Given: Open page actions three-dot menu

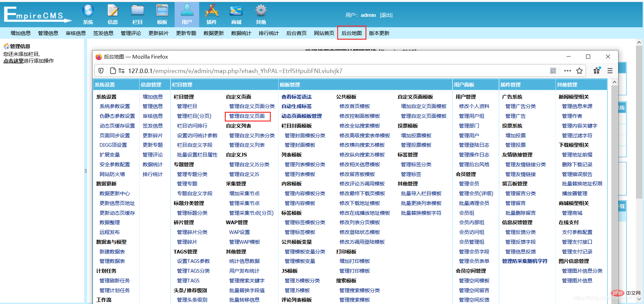Looking at the screenshot, I should coord(567,71).
